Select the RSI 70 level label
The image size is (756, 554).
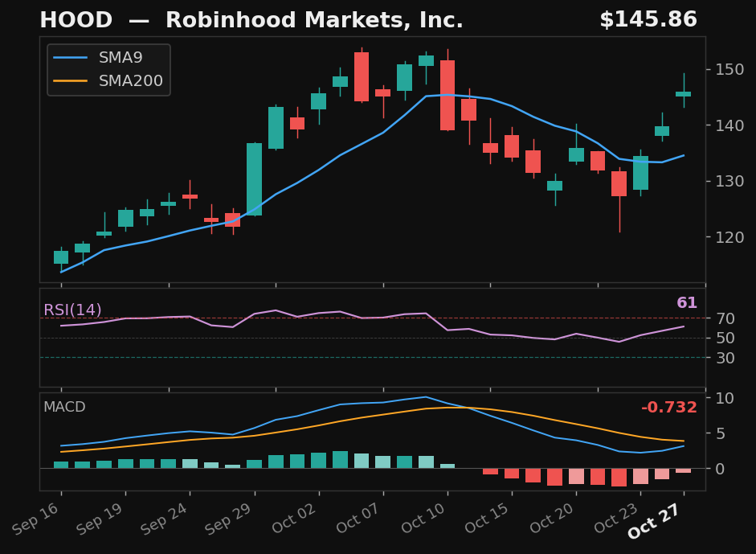(x=725, y=318)
